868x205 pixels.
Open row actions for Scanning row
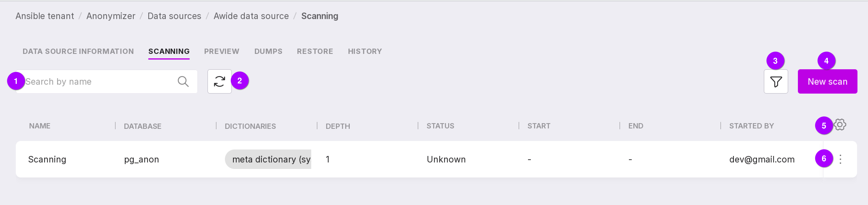(x=840, y=159)
